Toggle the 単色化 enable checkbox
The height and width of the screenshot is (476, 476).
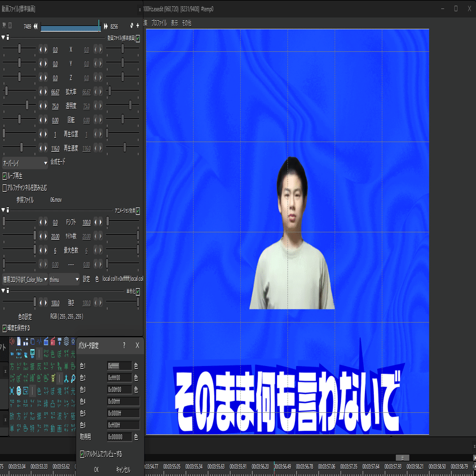pyautogui.click(x=138, y=292)
